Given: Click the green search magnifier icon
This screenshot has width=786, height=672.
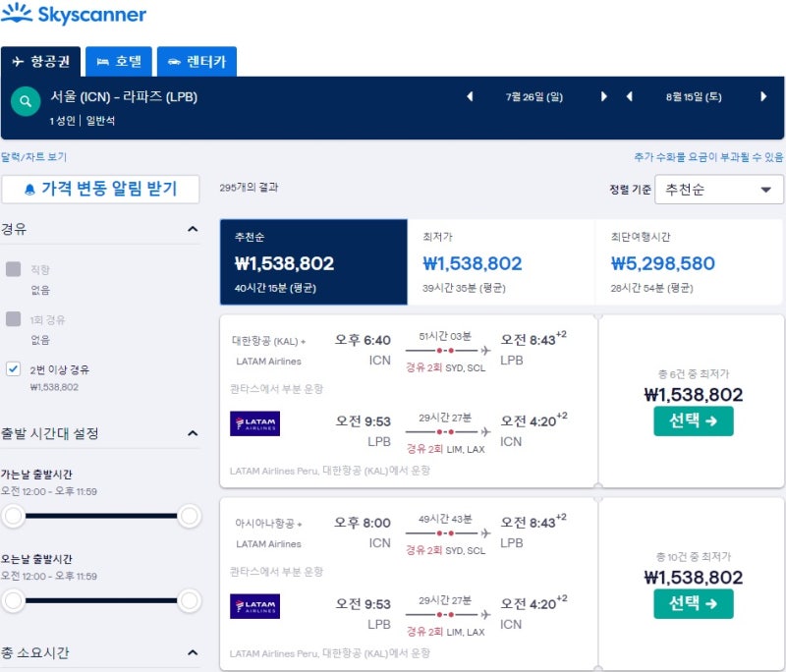Looking at the screenshot, I should [x=25, y=102].
